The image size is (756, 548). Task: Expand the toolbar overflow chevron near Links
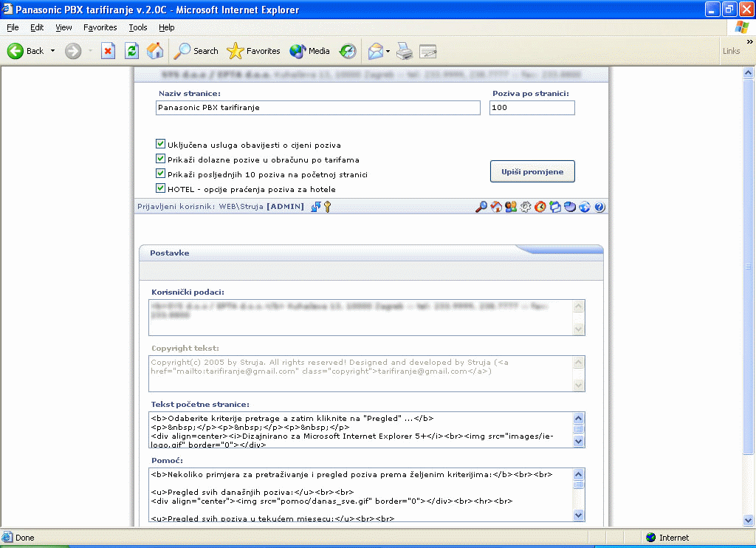[x=749, y=42]
